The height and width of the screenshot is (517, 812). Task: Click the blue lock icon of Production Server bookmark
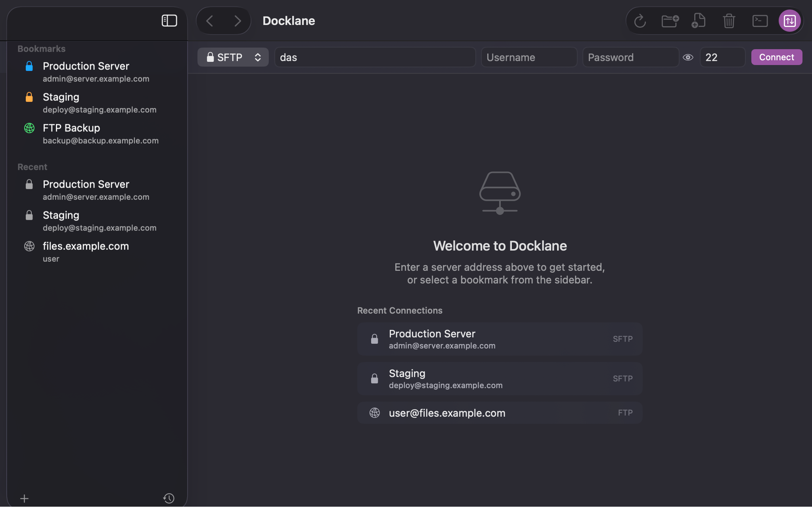pyautogui.click(x=29, y=66)
